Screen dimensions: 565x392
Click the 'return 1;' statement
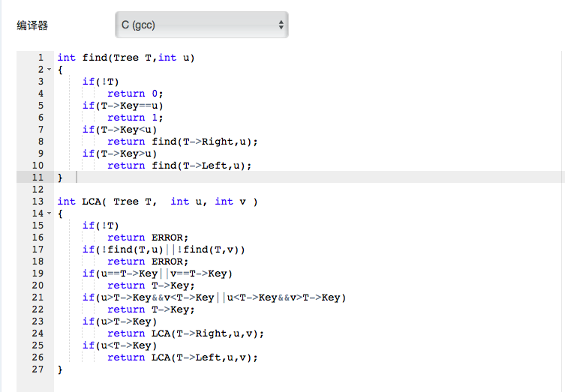135,118
